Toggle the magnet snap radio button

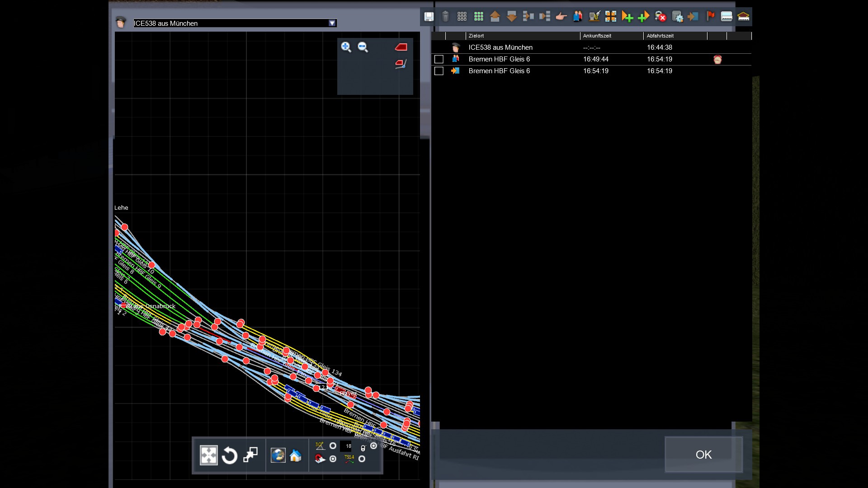[x=333, y=459]
